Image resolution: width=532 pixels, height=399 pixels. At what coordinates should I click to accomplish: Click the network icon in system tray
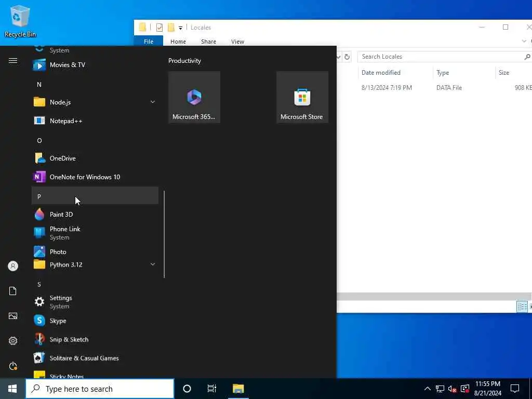[440, 389]
